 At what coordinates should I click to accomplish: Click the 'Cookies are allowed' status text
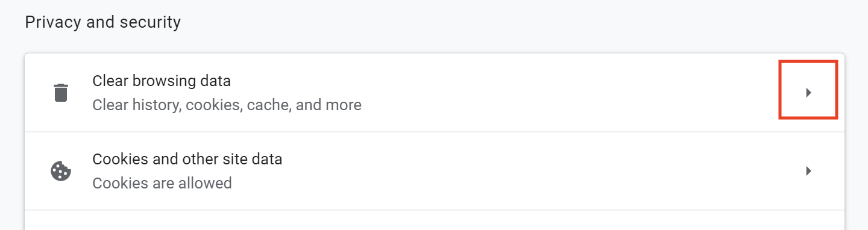[x=162, y=183]
